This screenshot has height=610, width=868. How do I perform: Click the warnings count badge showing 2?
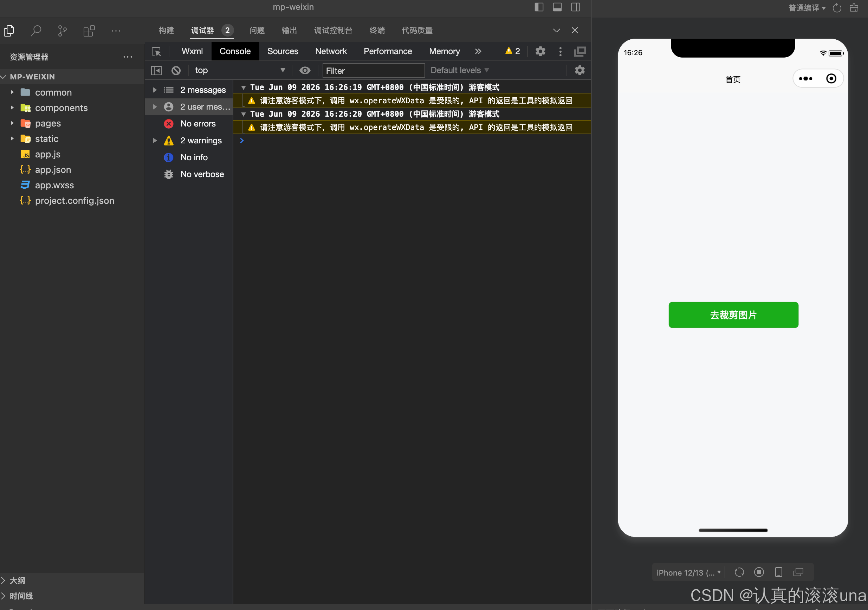click(513, 51)
